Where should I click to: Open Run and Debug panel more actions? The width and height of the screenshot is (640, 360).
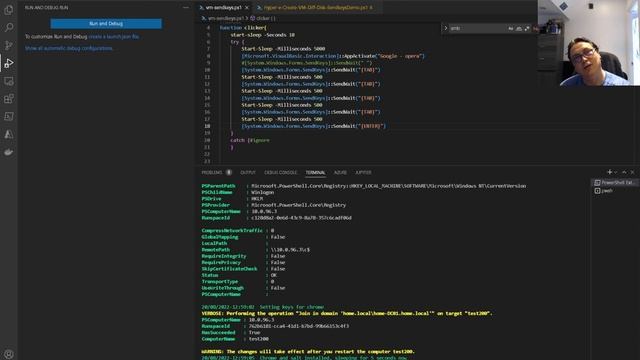point(186,7)
